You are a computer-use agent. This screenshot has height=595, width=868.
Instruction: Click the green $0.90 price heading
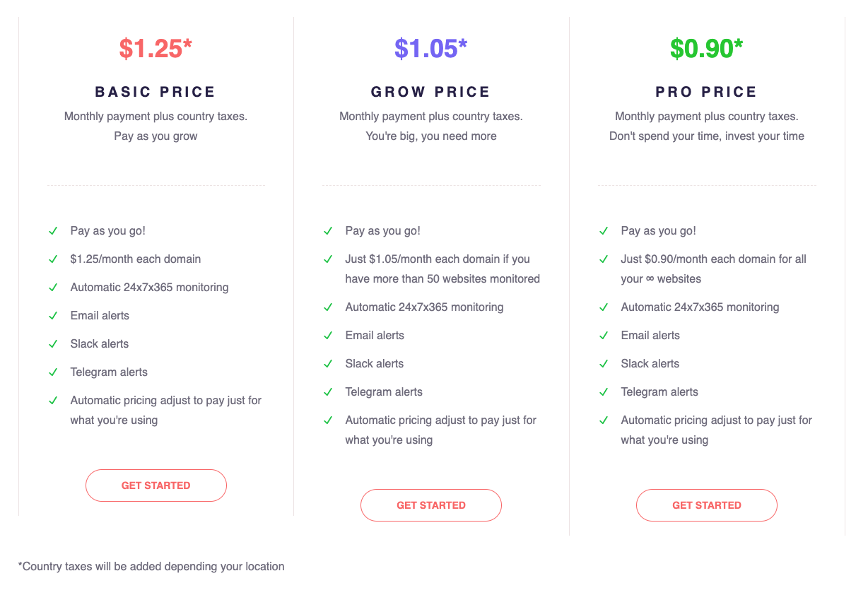pyautogui.click(x=706, y=48)
